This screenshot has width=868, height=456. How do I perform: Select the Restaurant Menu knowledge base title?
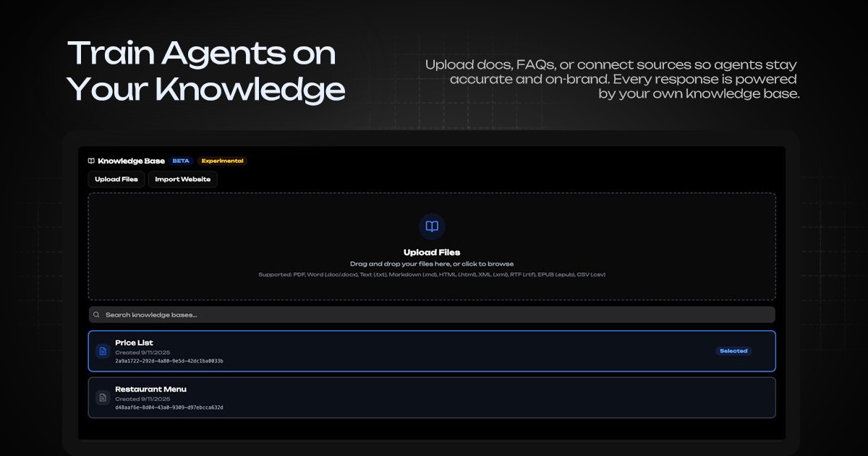[150, 389]
